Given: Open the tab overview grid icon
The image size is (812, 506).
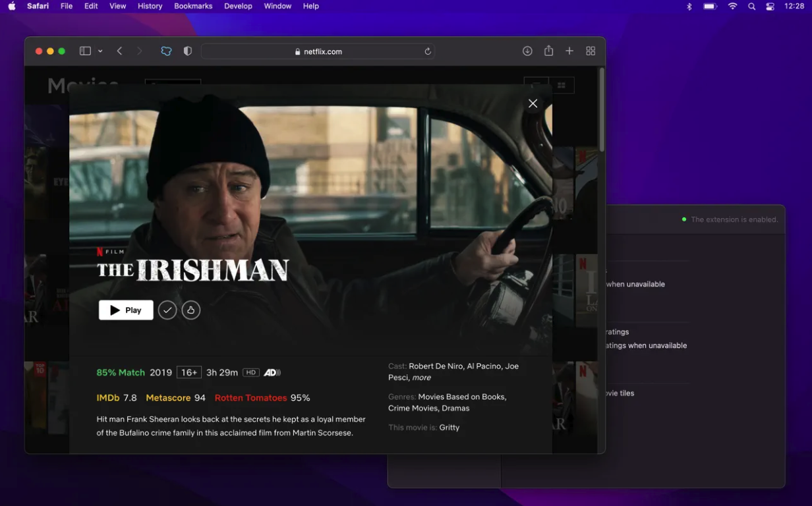Looking at the screenshot, I should tap(591, 51).
